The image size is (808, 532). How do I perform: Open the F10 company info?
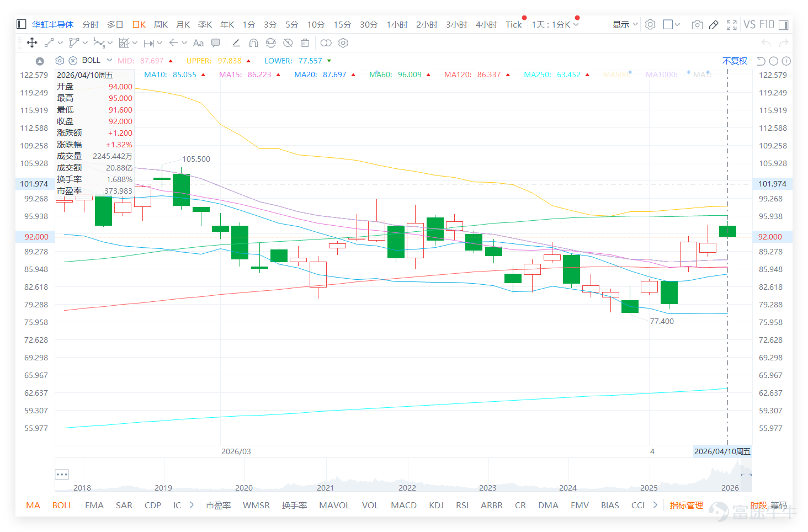click(x=767, y=24)
